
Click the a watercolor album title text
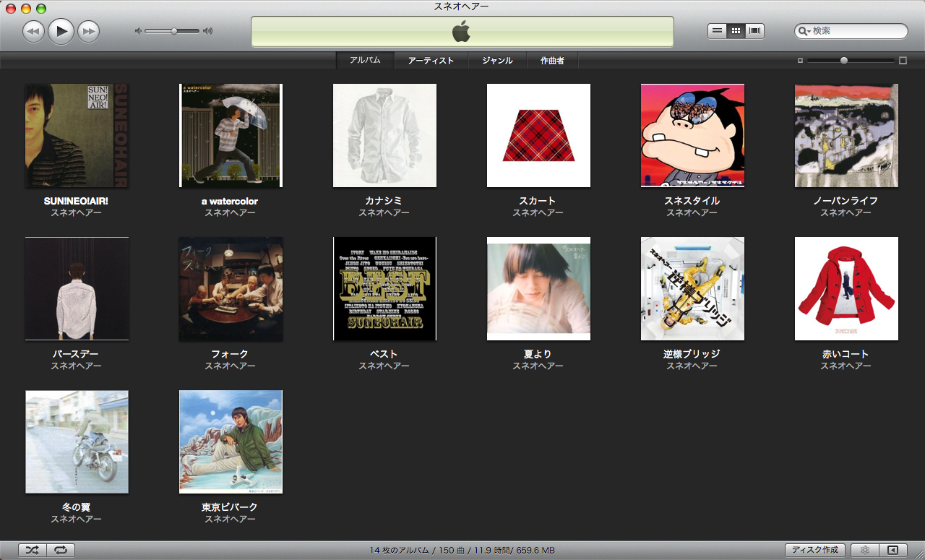click(230, 201)
